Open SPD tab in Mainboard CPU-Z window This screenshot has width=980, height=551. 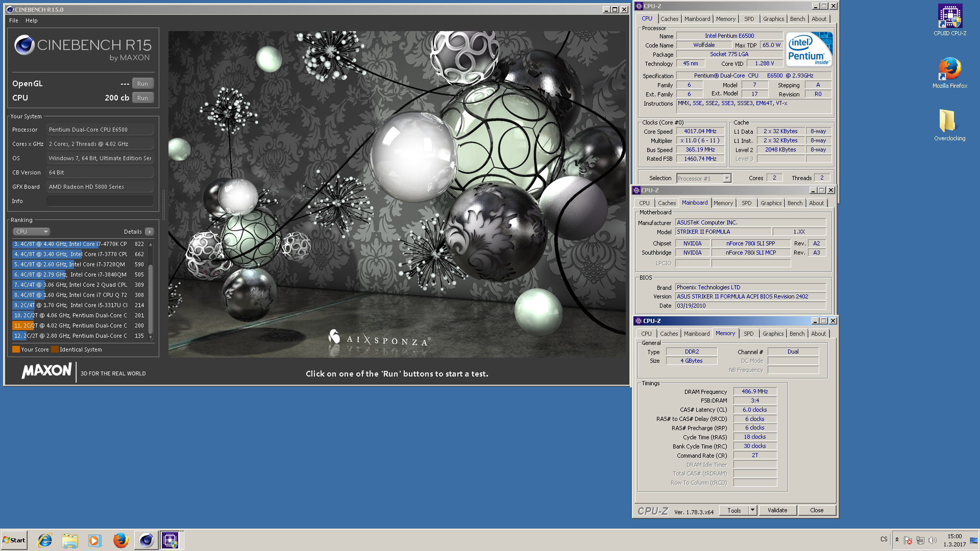[x=746, y=203]
